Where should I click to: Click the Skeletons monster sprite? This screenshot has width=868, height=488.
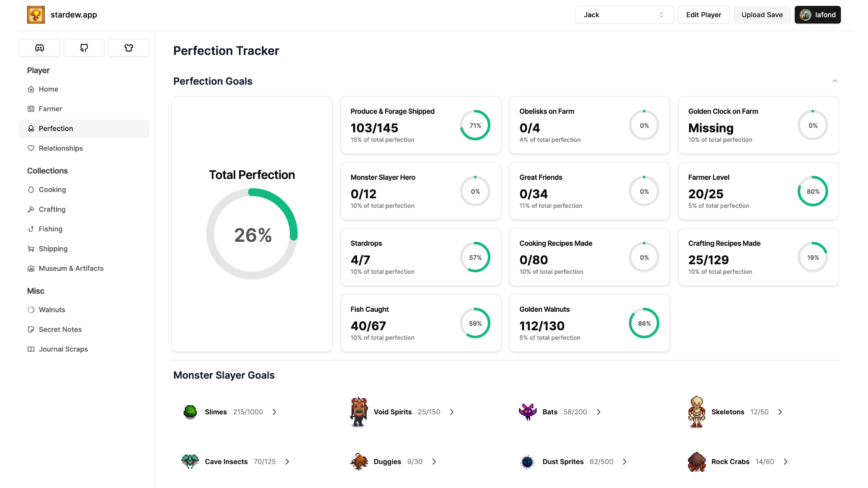coord(697,412)
